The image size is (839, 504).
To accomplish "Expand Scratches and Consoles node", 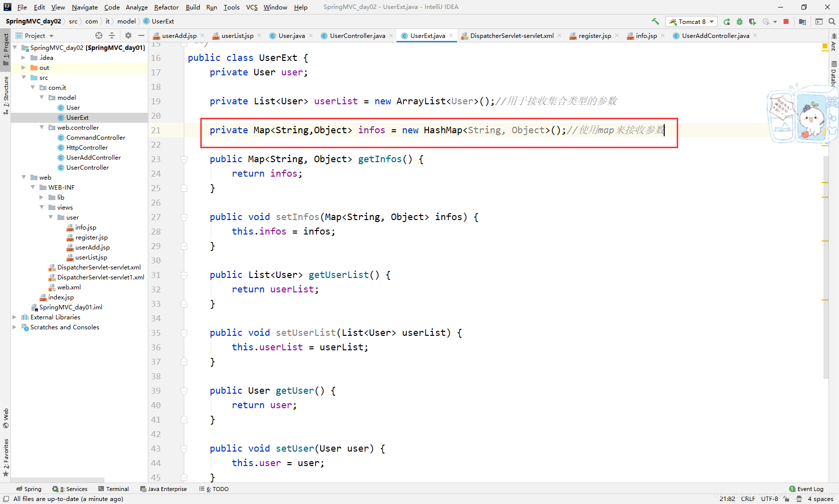I will (x=14, y=327).
